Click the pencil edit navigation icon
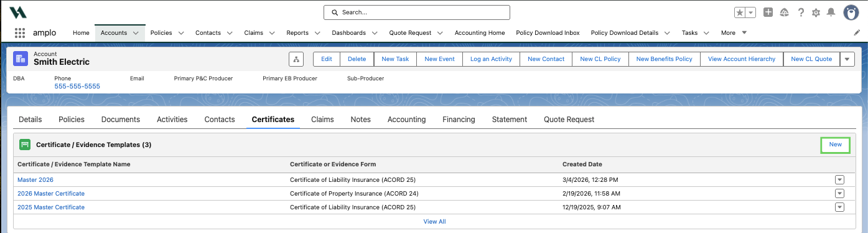 pos(857,32)
